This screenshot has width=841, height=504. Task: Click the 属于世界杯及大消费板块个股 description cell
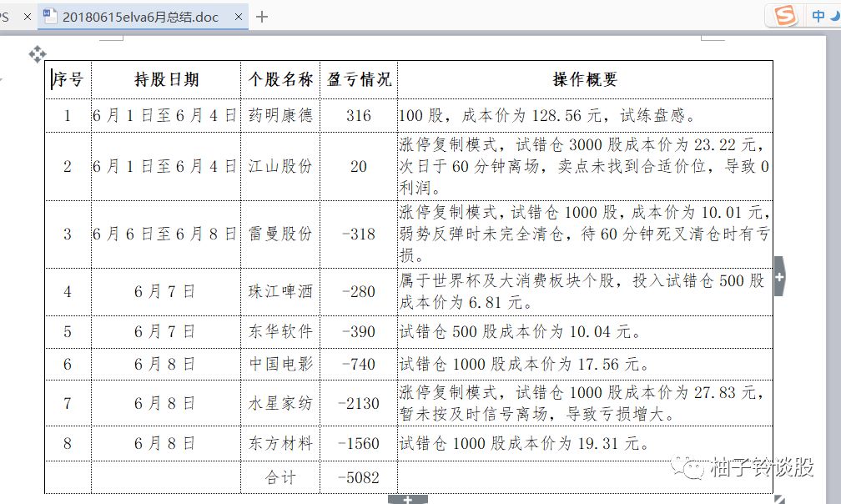tap(585, 292)
